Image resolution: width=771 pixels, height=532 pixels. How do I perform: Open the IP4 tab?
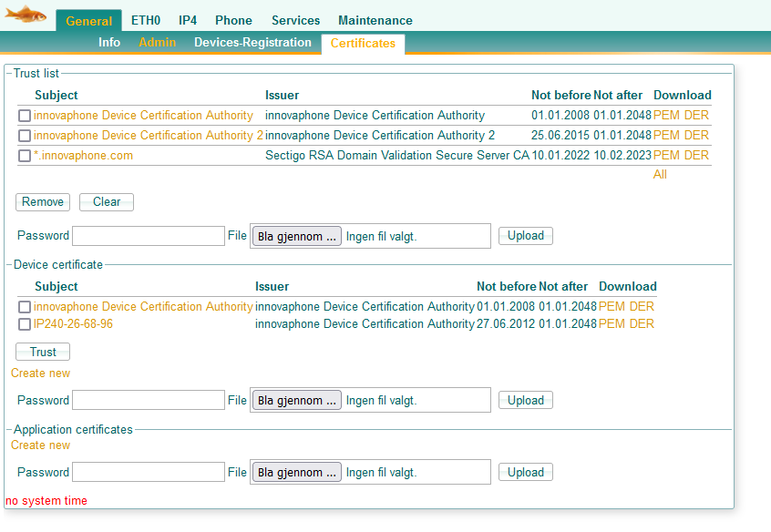tap(188, 20)
